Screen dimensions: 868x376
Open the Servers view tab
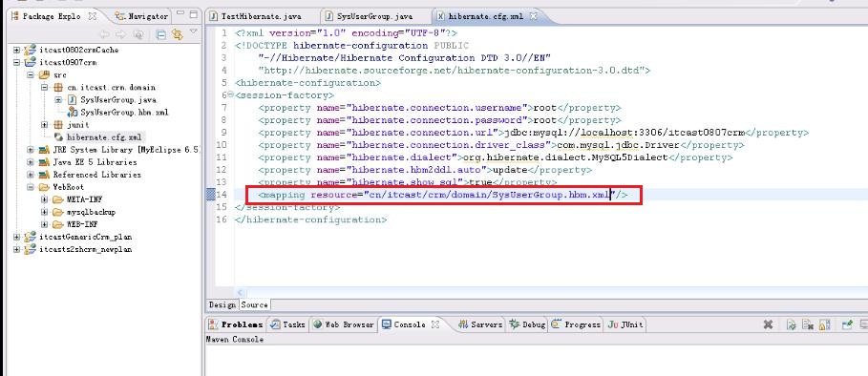480,324
